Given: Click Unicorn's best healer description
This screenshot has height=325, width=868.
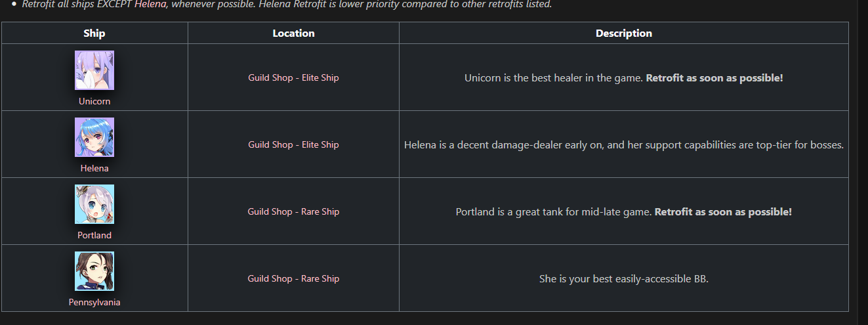Looking at the screenshot, I should pos(624,77).
